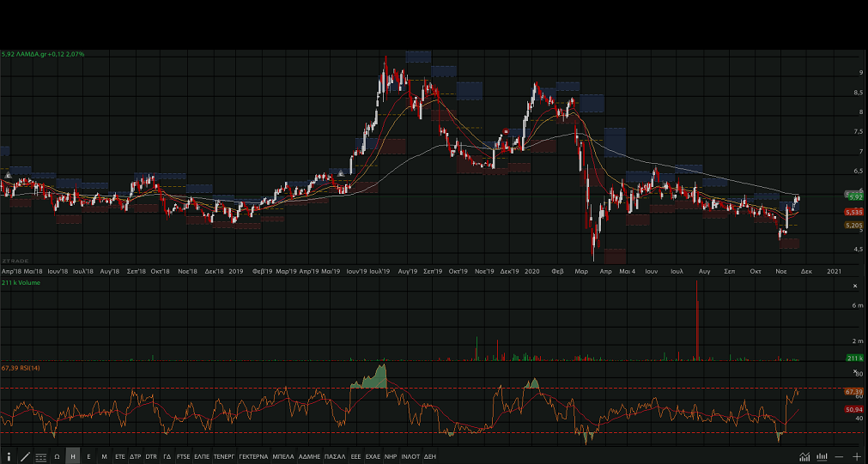Open the ΓΕΚΤΕΡΝΑ symbol tab
The height and width of the screenshot is (464, 868).
pos(253,456)
